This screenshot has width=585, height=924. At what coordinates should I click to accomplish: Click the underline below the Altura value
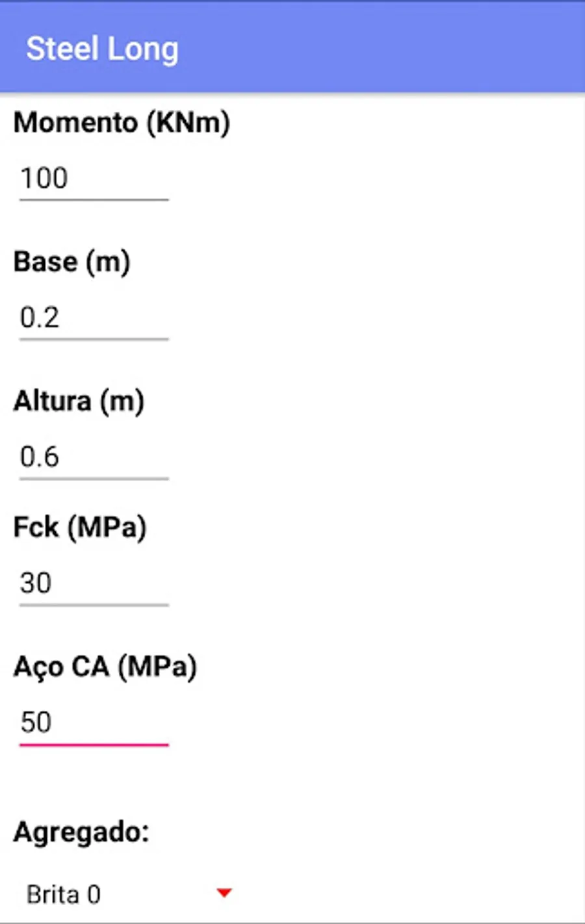94,479
